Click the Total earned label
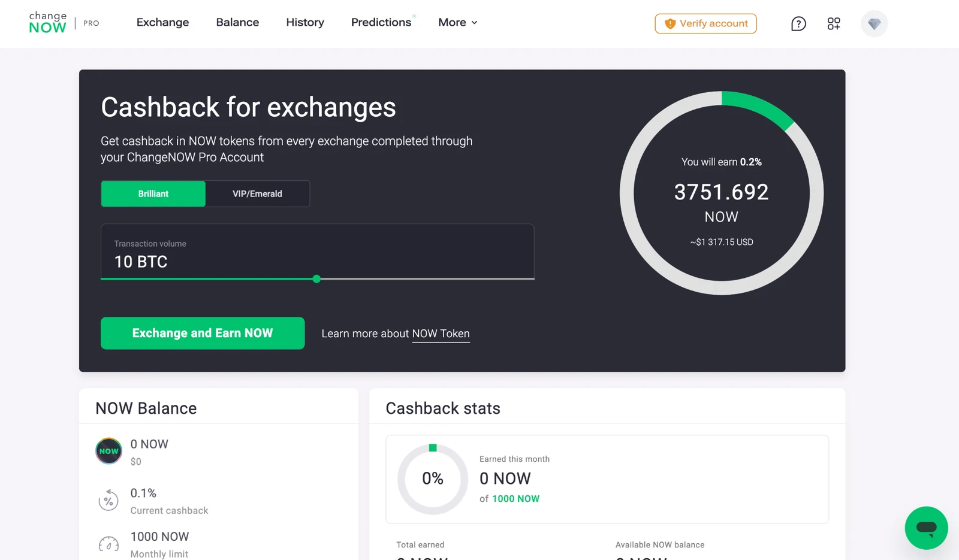 point(420,544)
